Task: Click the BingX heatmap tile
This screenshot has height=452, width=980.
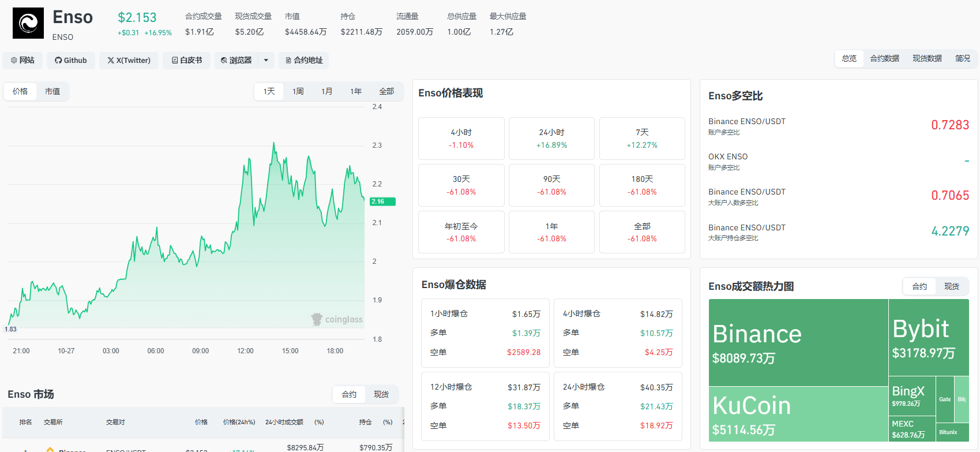Action: tap(912, 396)
